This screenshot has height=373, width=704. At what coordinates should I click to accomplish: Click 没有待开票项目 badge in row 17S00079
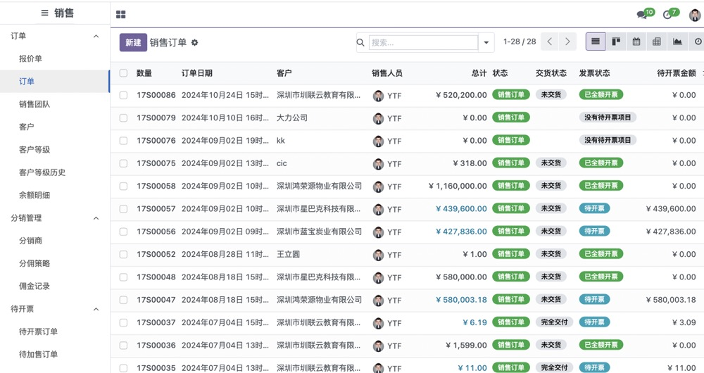607,118
